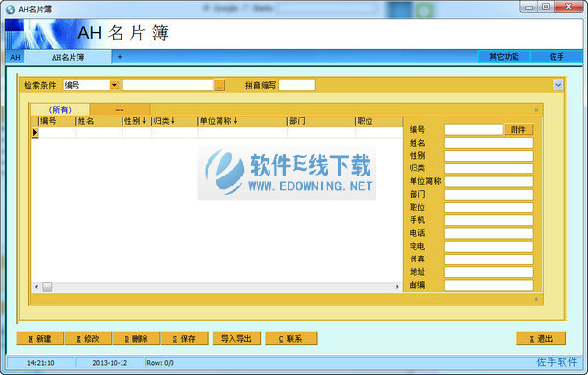The image size is (588, 375).
Task: Sort by 性别 column header
Action: (x=137, y=121)
